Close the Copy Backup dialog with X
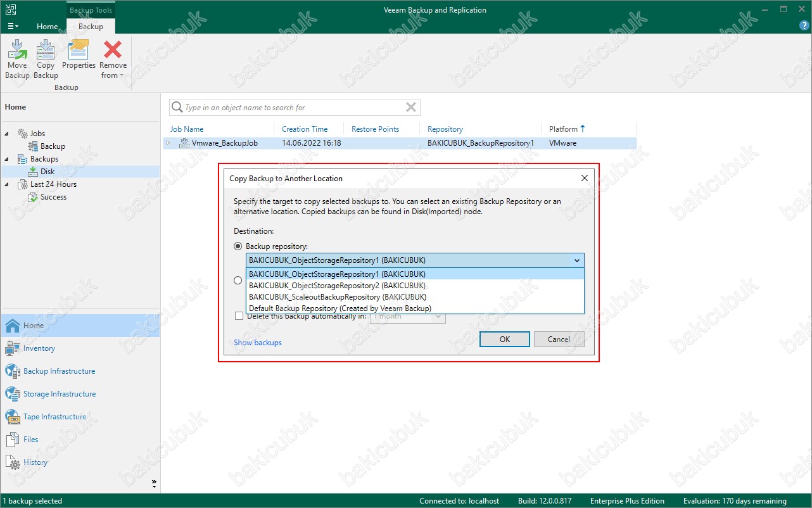The image size is (812, 508). tap(585, 179)
